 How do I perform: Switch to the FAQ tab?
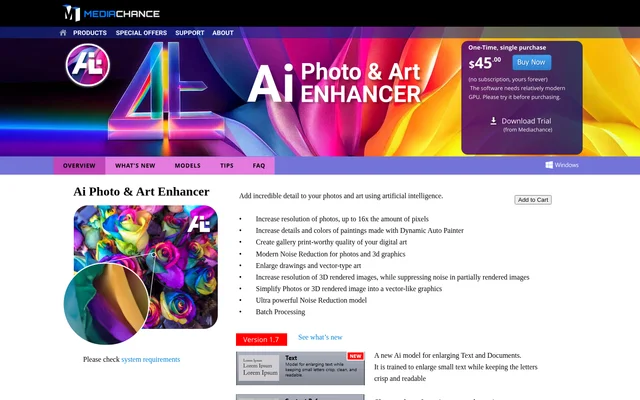(259, 166)
